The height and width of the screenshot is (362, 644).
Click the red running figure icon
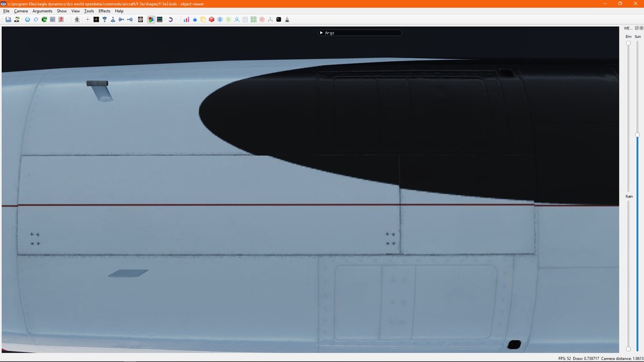tap(61, 19)
